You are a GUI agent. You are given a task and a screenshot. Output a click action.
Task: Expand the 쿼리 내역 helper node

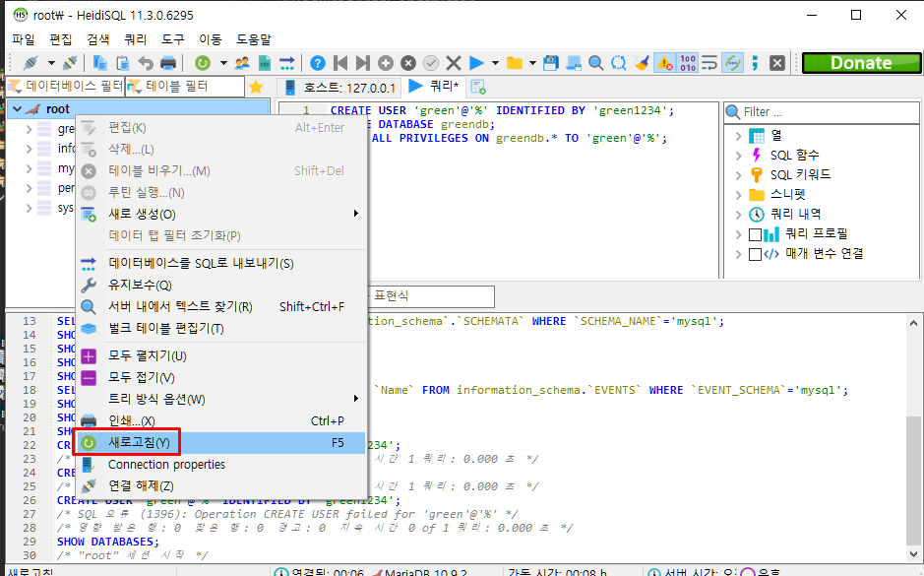pyautogui.click(x=738, y=215)
